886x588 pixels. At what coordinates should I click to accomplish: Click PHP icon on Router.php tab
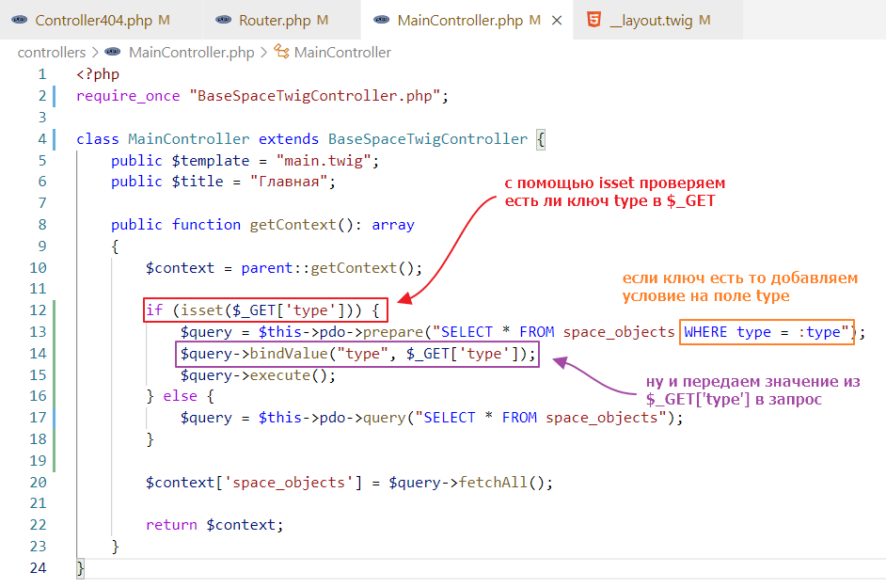click(223, 20)
